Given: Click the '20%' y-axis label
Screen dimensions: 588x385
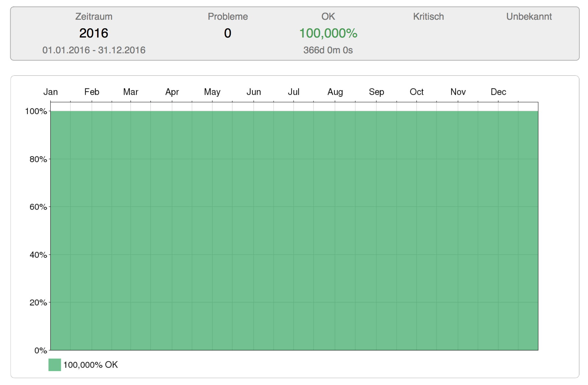Looking at the screenshot, I should point(39,302).
